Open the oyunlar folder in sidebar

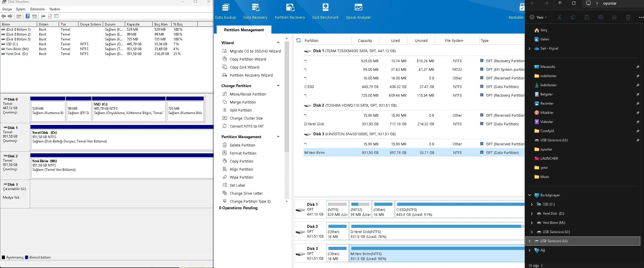pos(546,149)
